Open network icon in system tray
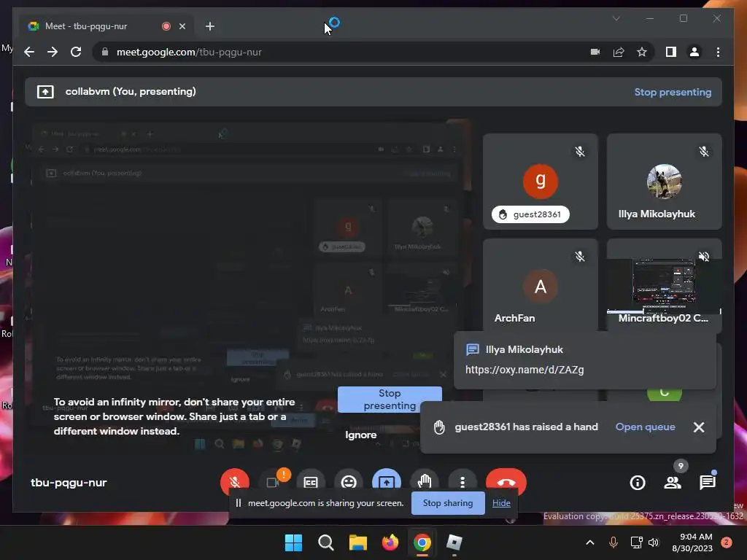 636,542
